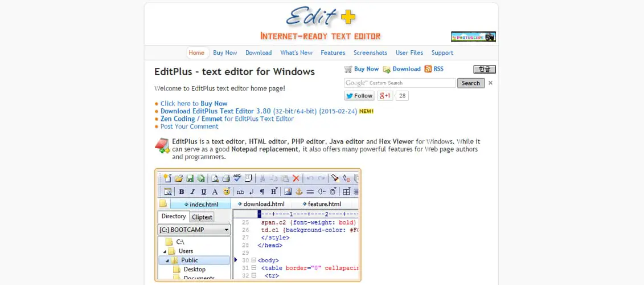
Task: Click the horizontal rule double-line icon
Action: tap(310, 192)
